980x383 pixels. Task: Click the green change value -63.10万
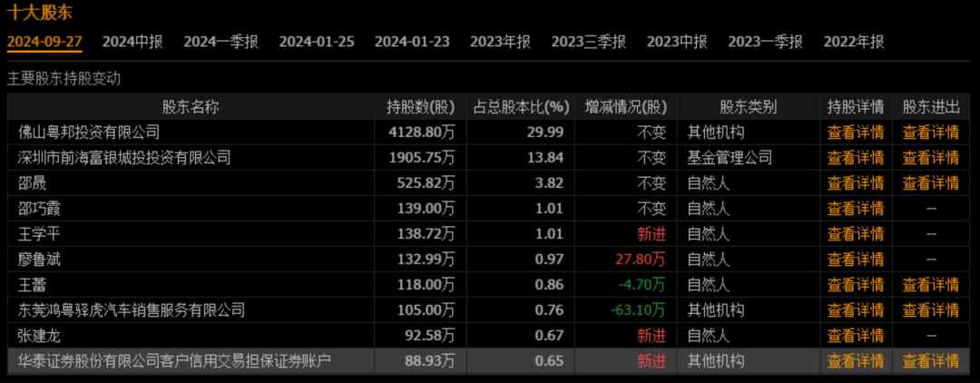pos(638,309)
